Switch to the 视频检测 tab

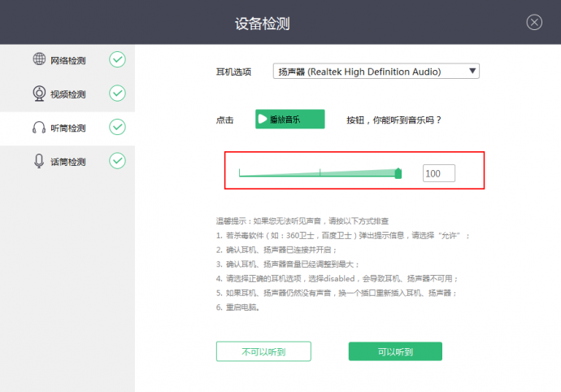coord(68,94)
